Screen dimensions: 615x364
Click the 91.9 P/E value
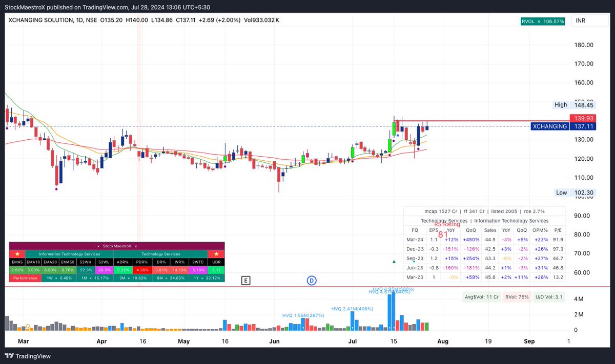pyautogui.click(x=558, y=239)
